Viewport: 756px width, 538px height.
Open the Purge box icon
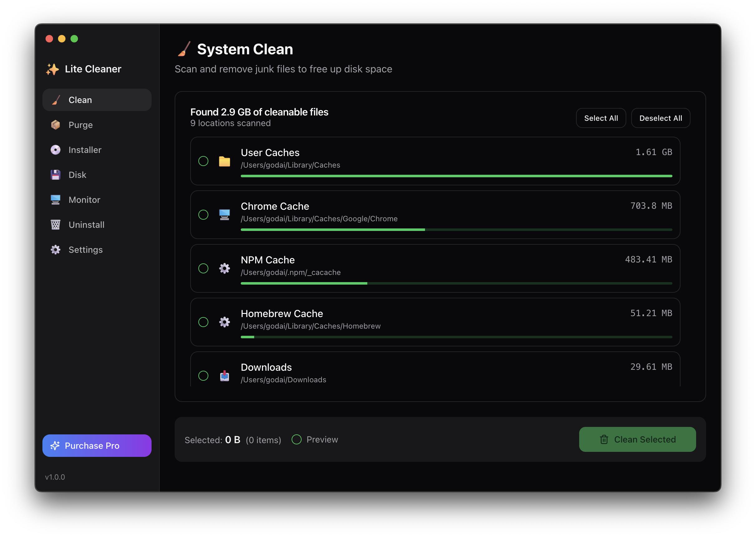(55, 125)
